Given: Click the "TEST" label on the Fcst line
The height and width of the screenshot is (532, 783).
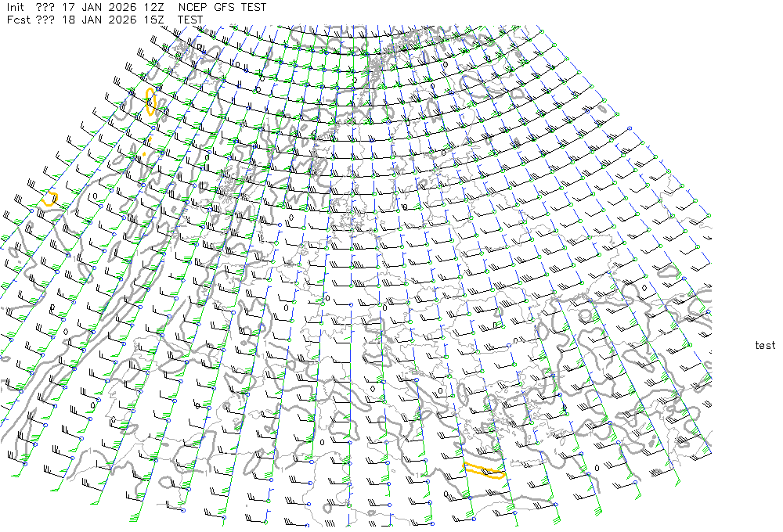Looking at the screenshot, I should pos(191,20).
